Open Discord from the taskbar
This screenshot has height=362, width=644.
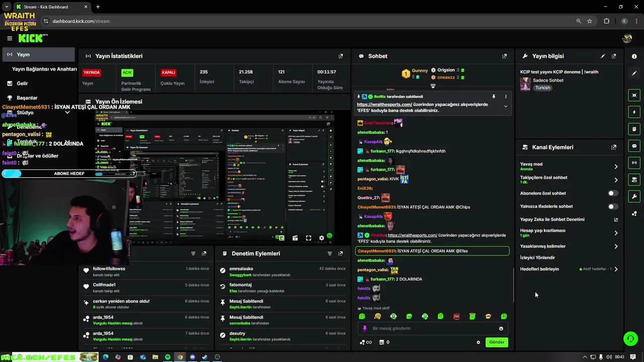192,357
